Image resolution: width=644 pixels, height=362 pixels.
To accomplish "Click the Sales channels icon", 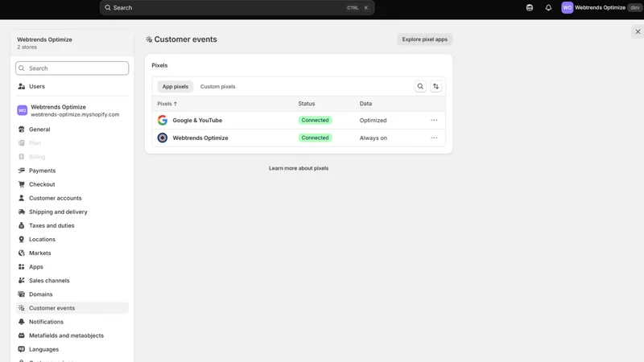I will click(22, 280).
